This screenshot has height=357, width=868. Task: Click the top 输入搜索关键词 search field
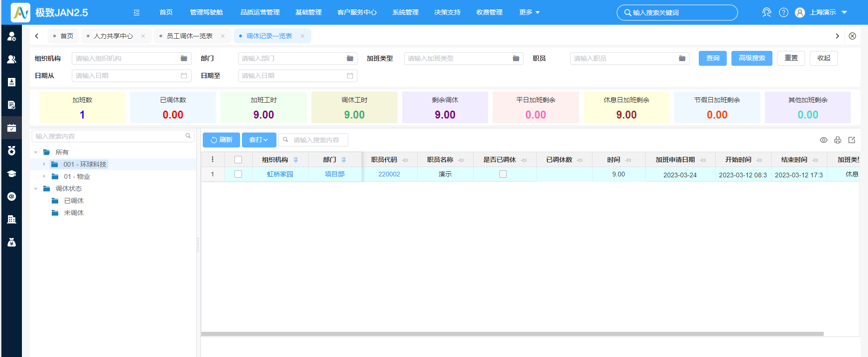[x=677, y=13]
